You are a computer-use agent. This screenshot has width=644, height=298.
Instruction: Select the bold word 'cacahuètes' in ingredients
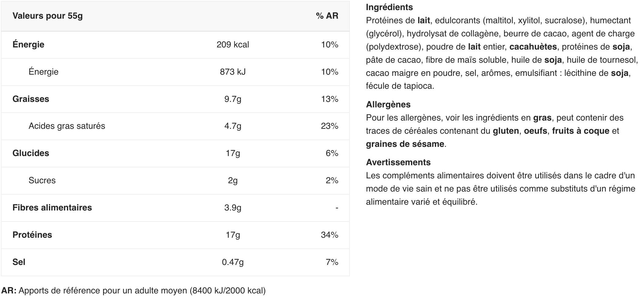(x=533, y=47)
